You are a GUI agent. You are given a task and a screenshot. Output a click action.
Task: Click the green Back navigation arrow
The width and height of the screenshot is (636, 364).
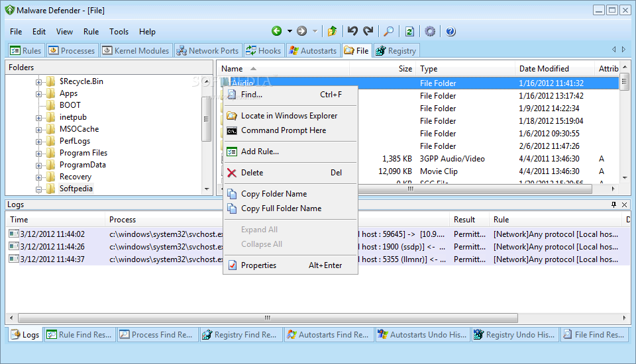[277, 31]
